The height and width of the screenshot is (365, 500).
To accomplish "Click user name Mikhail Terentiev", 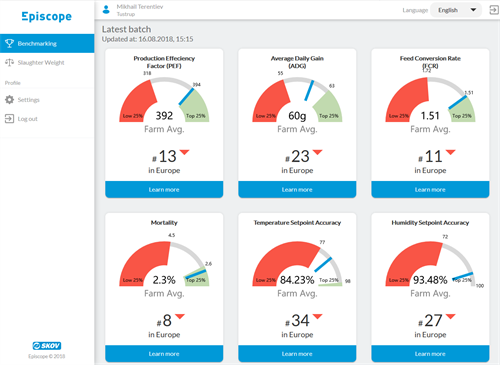I will coord(140,7).
